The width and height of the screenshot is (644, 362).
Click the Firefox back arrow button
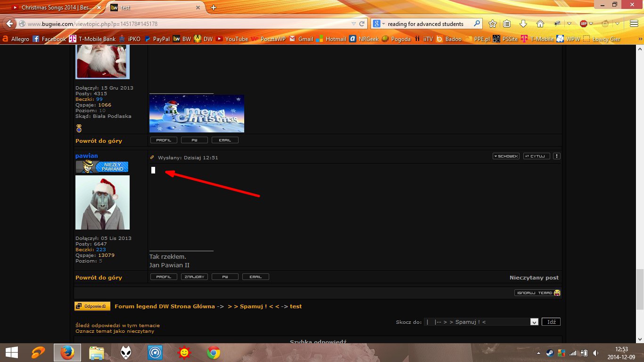(9, 24)
